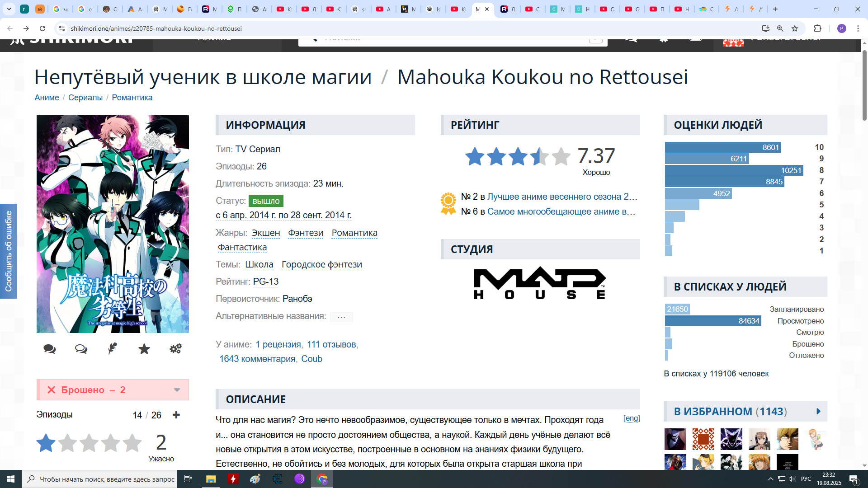Expand the В избранном arrow
The width and height of the screenshot is (868, 488).
[x=818, y=412]
